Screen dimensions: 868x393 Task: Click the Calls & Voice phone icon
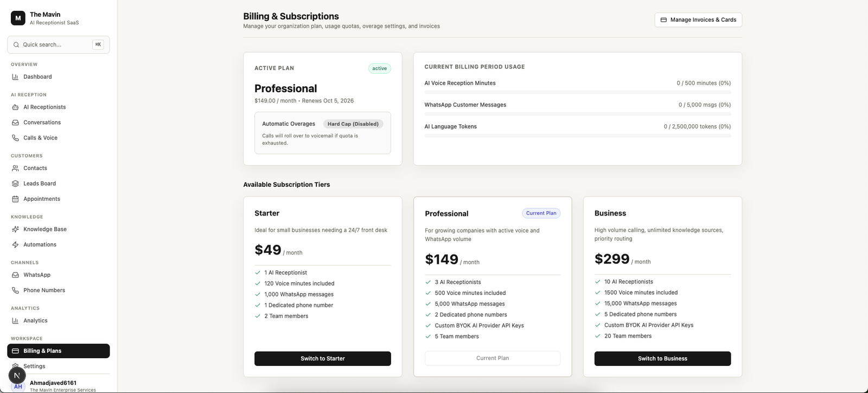(15, 138)
